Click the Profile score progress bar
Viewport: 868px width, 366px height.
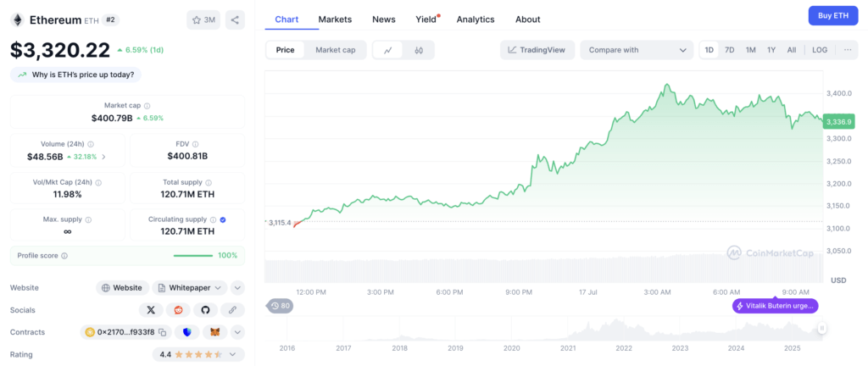pos(192,256)
